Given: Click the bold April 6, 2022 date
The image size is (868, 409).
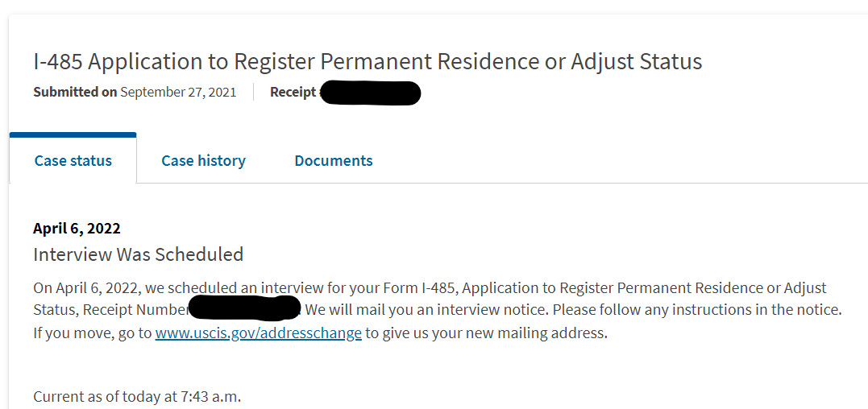Looking at the screenshot, I should point(77,229).
